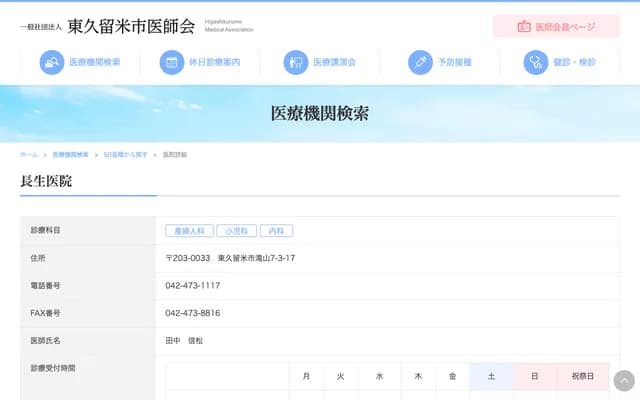
Task: Click the ホーム breadcrumb link
Action: tap(29, 155)
